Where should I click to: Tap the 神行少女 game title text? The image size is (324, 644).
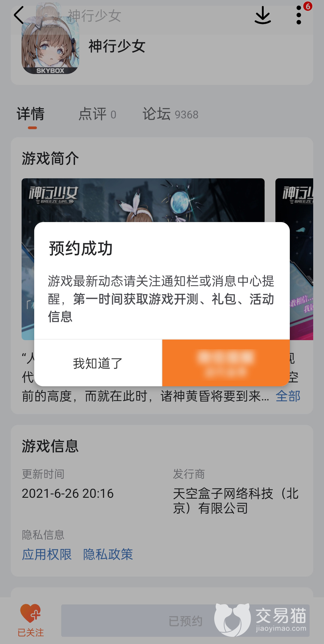pos(117,46)
